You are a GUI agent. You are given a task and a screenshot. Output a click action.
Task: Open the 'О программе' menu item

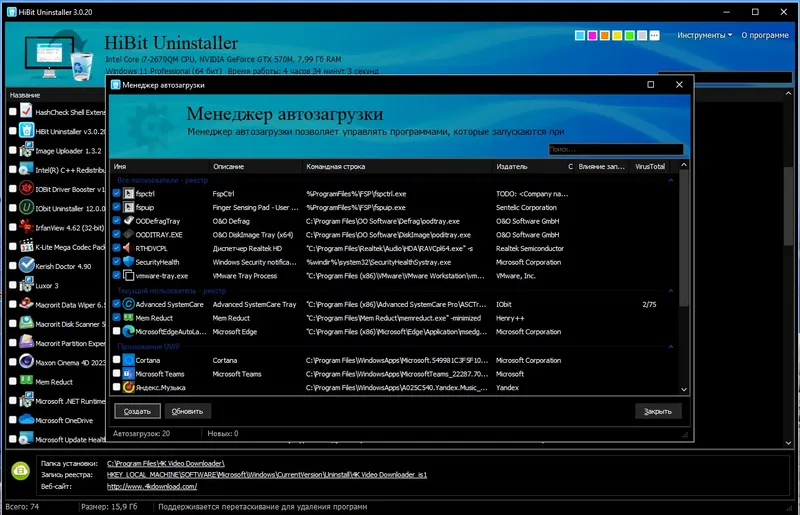pyautogui.click(x=764, y=35)
